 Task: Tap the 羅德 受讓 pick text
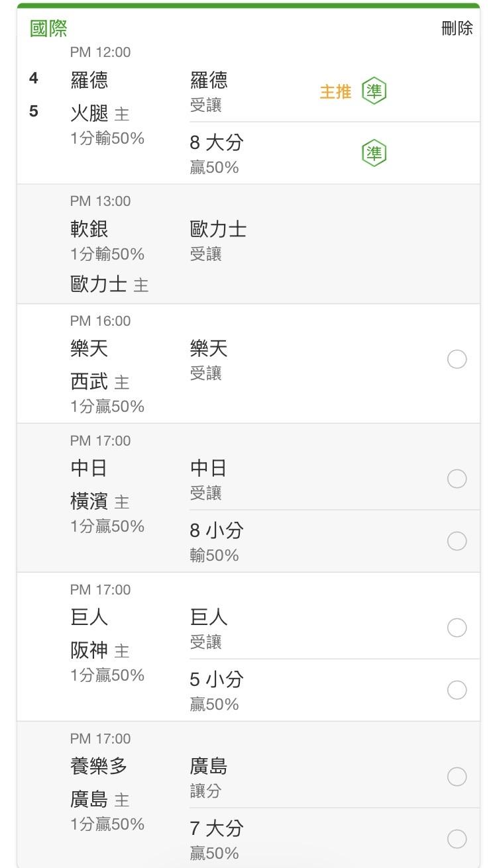pyautogui.click(x=209, y=92)
